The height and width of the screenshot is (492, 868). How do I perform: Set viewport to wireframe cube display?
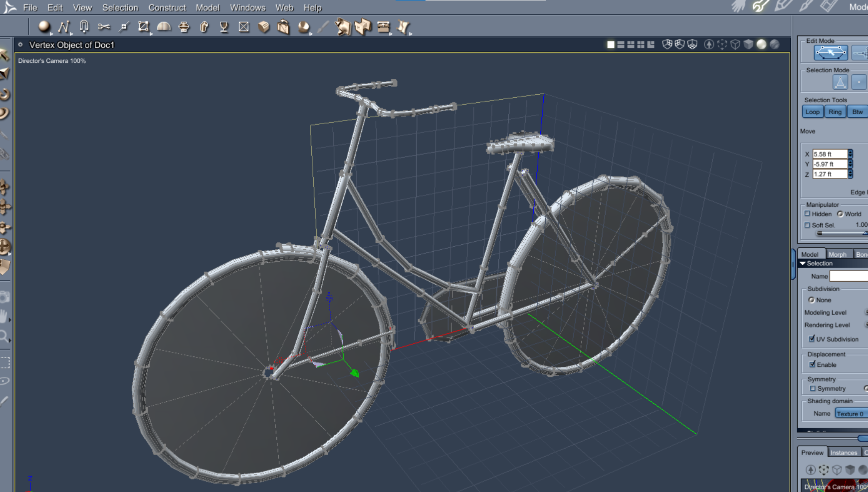735,44
